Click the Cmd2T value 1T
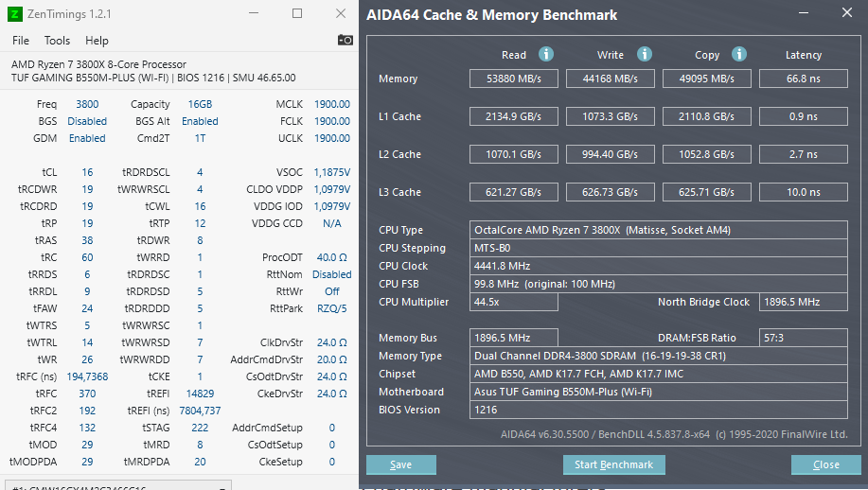 tap(200, 138)
